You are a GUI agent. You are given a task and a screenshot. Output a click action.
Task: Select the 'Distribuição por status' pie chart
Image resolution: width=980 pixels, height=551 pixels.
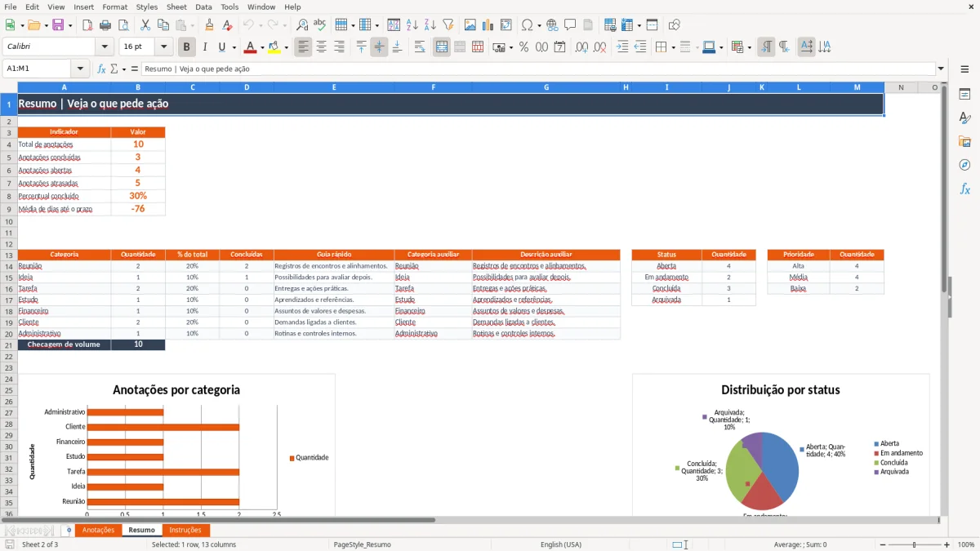[x=781, y=445]
